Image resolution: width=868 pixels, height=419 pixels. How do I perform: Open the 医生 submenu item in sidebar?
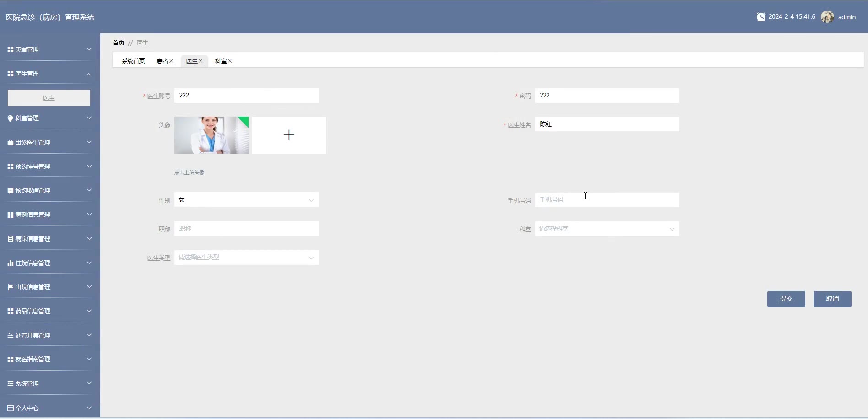49,98
